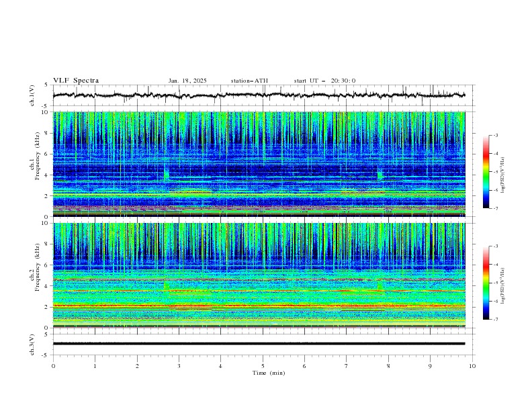Click the "ch.2 Frequency (kHz)" axis label
Screen dimensions: 532x411
point(35,268)
